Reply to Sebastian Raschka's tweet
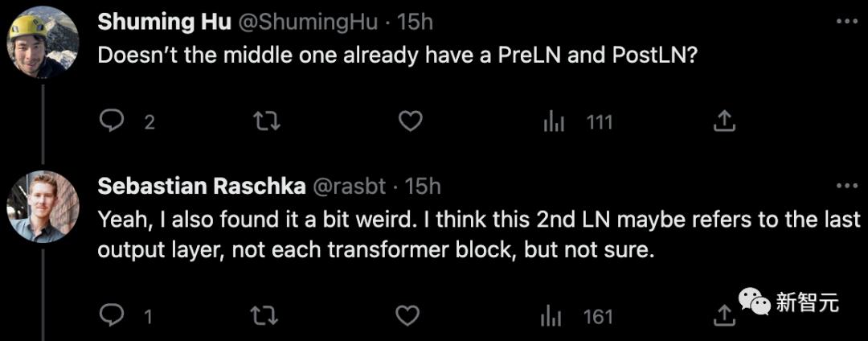The image size is (868, 341). [x=110, y=316]
